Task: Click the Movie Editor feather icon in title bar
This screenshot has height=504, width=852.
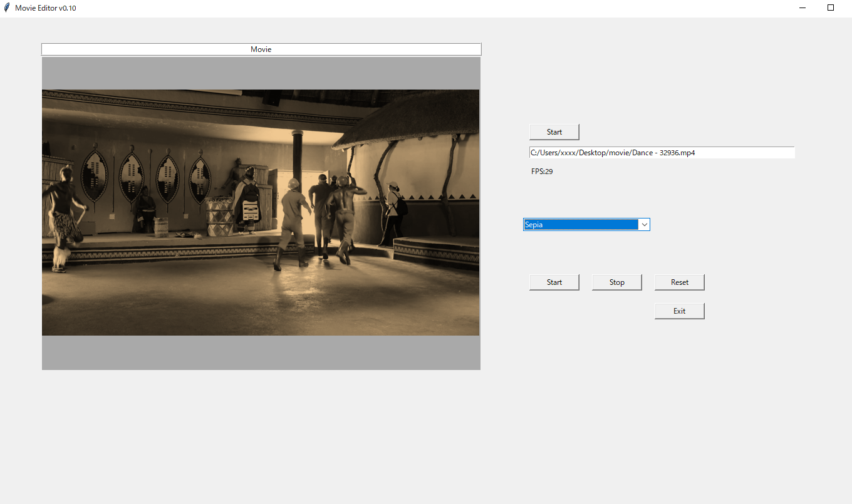Action: 7,8
